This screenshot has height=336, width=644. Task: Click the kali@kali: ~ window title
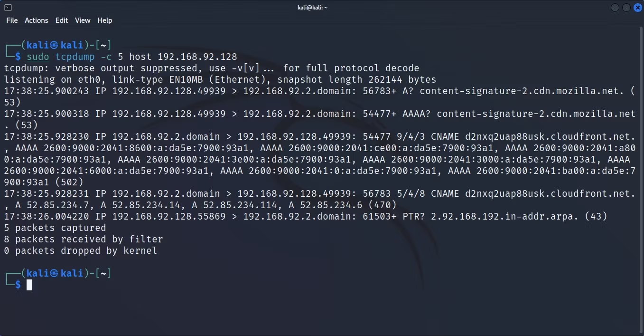312,7
